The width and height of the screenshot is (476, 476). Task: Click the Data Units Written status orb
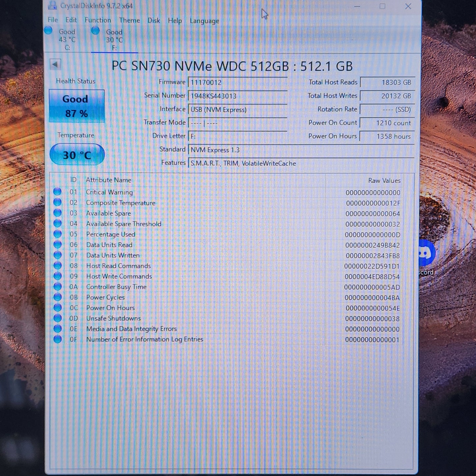[57, 255]
